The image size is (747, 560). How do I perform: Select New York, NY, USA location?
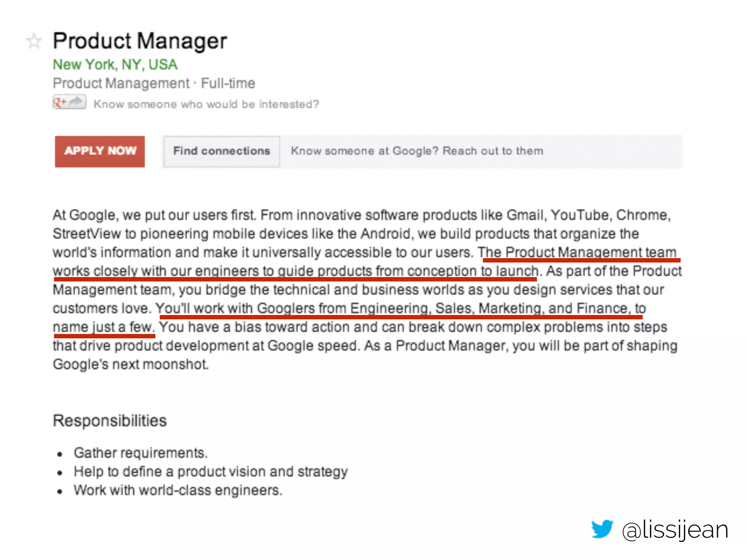[x=115, y=65]
